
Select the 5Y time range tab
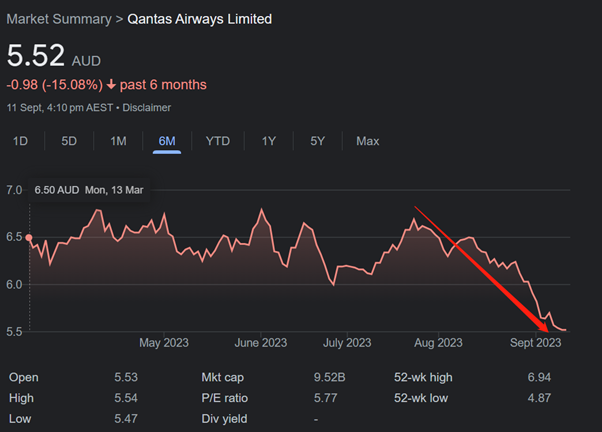[x=318, y=141]
